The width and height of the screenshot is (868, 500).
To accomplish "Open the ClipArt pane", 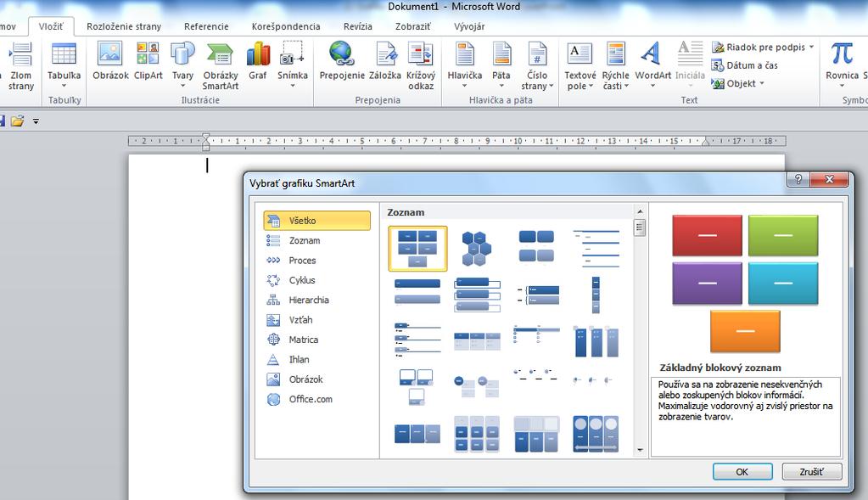I will [148, 61].
